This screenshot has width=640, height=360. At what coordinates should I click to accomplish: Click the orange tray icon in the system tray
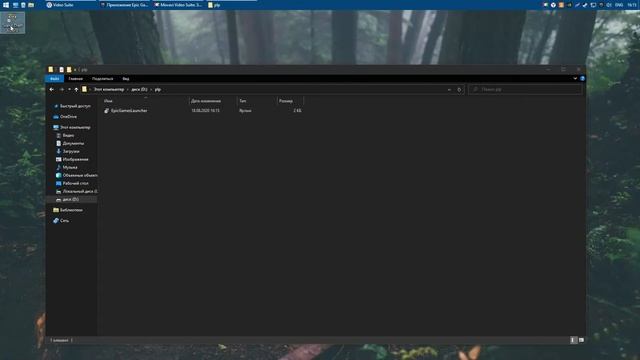(561, 5)
